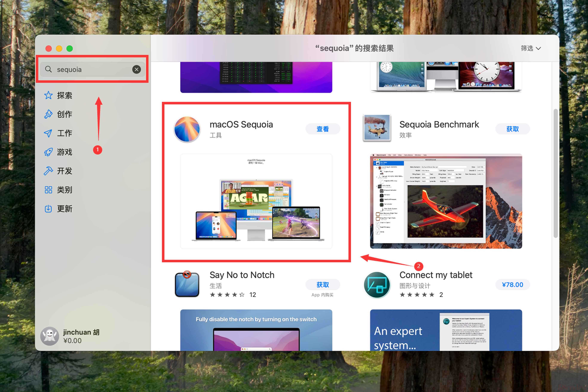Click the Explore star icon in sidebar
This screenshot has height=392, width=588.
click(x=48, y=95)
